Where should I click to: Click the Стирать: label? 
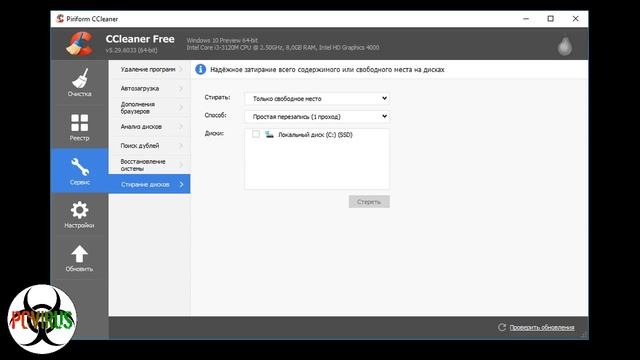217,97
